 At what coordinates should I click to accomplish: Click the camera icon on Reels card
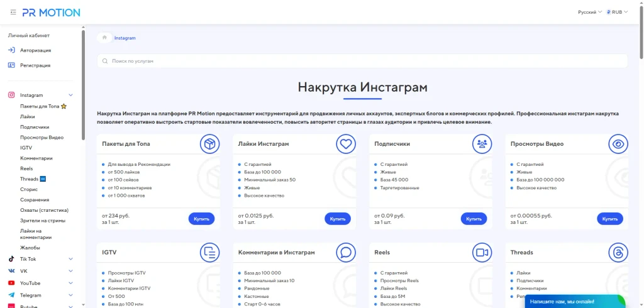tap(482, 252)
